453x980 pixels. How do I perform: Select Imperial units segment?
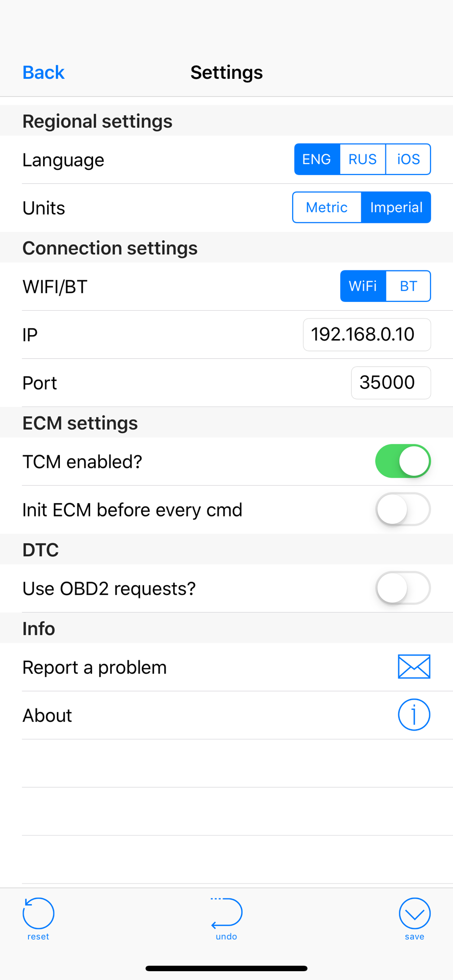(x=396, y=207)
